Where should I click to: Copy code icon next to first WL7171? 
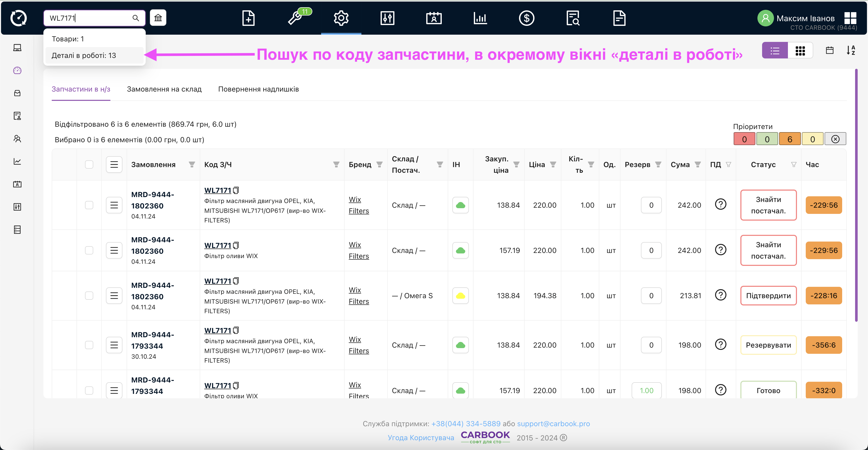point(236,190)
